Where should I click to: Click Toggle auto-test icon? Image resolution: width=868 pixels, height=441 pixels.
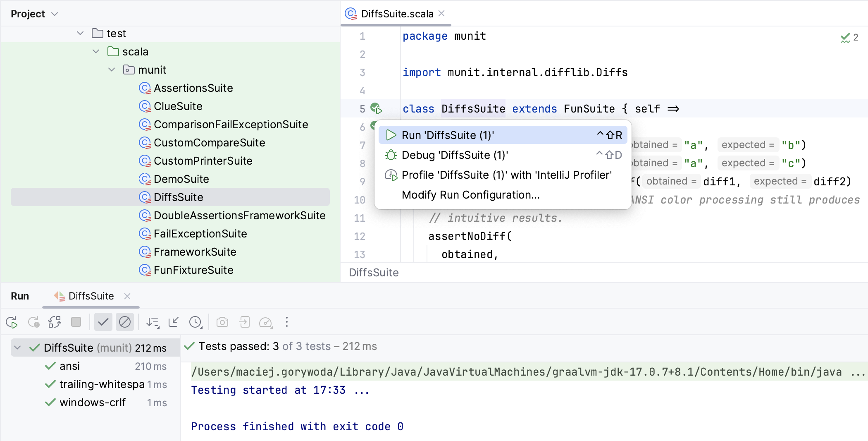(x=55, y=322)
